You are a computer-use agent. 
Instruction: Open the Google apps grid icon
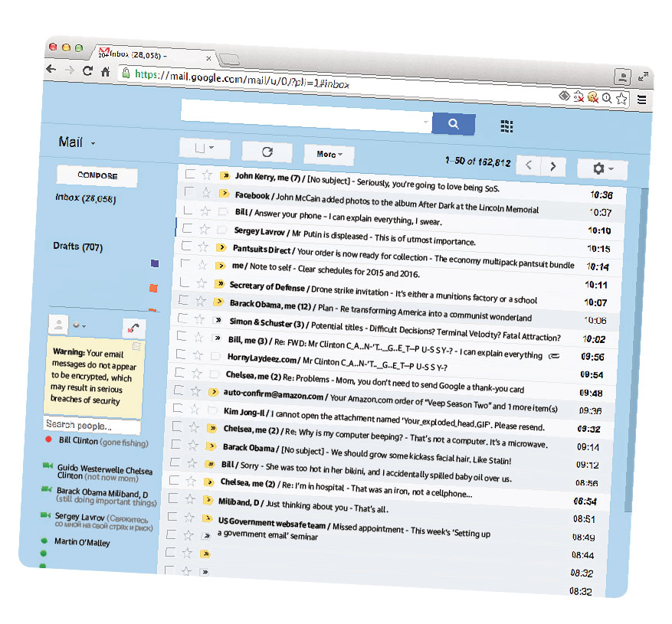[506, 126]
